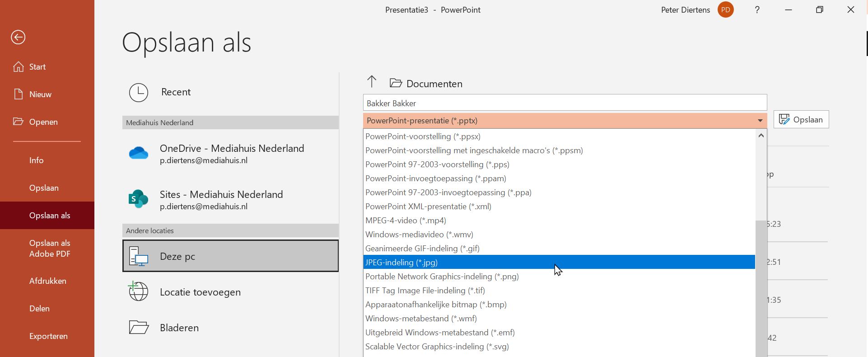This screenshot has height=357, width=868.
Task: Click the format list scroll-up arrow
Action: coord(761,136)
